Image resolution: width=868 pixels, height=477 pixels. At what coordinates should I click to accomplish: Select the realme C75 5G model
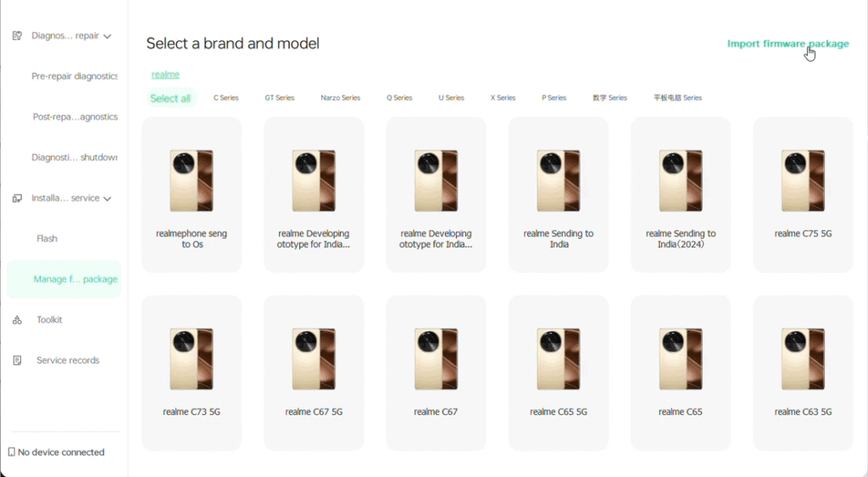click(x=804, y=194)
